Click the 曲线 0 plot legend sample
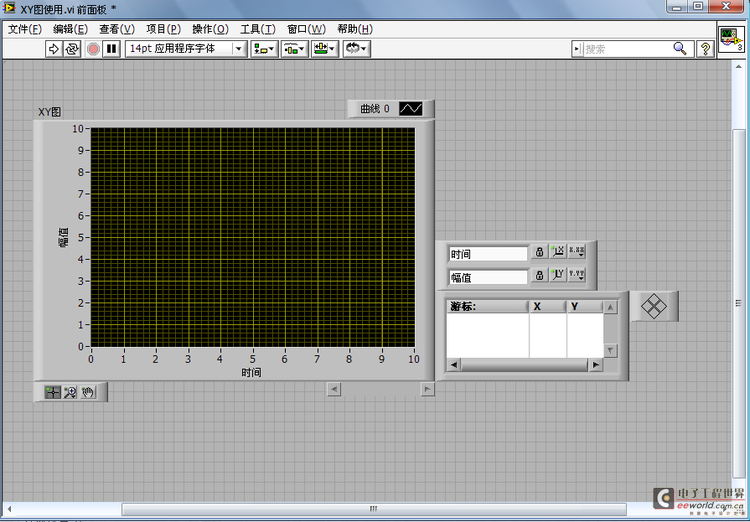This screenshot has width=750, height=522. pyautogui.click(x=411, y=109)
